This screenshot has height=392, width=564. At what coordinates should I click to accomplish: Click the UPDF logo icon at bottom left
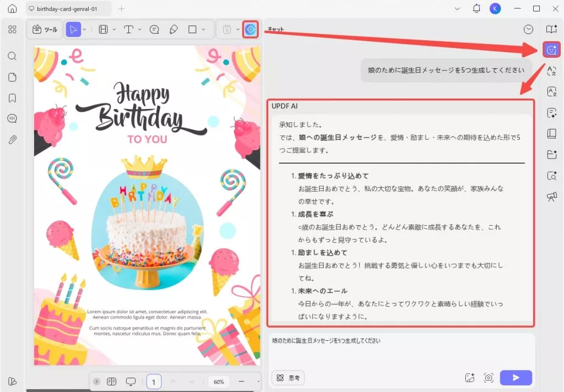tap(12, 381)
